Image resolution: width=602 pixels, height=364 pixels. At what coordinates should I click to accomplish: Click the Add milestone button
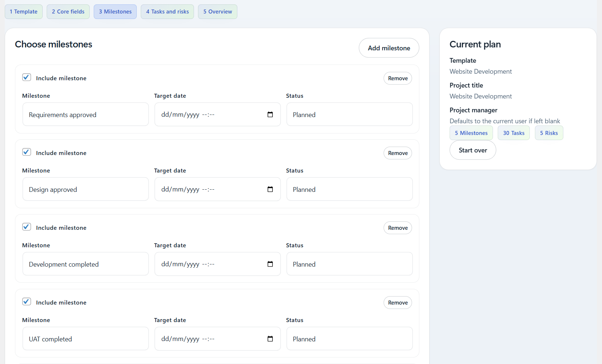click(x=389, y=48)
